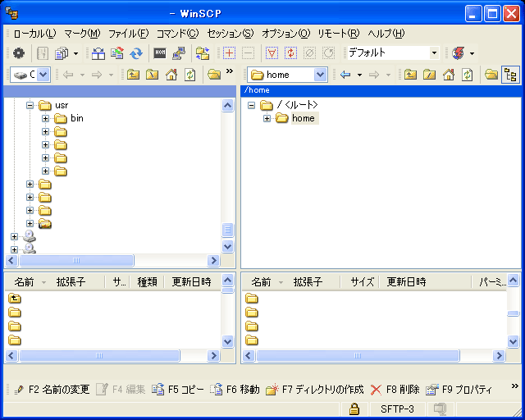This screenshot has height=420, width=525.
Task: Click F2 名前の変更 button
Action: [52, 390]
